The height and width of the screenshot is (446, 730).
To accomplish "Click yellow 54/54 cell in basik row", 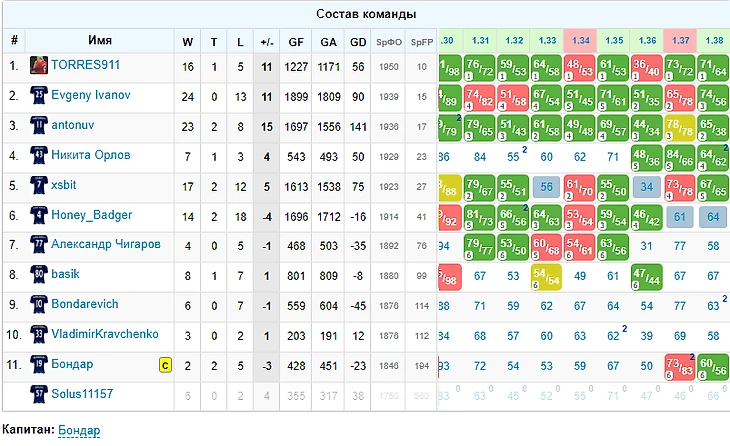I will point(546,277).
